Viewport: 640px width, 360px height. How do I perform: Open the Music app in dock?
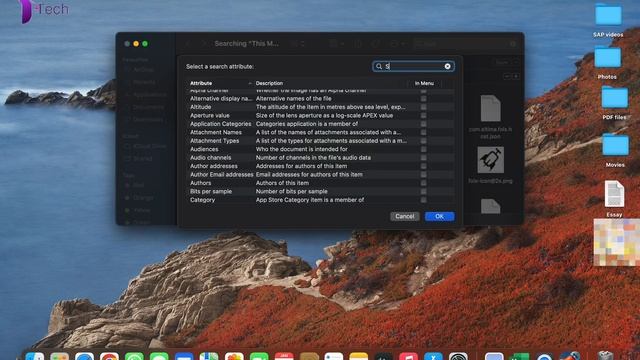click(x=409, y=357)
